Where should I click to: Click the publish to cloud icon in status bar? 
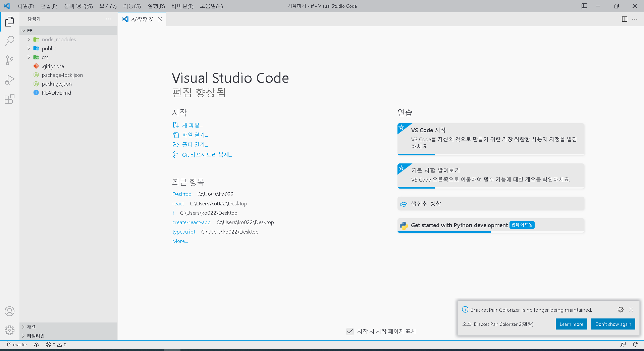[36, 345]
